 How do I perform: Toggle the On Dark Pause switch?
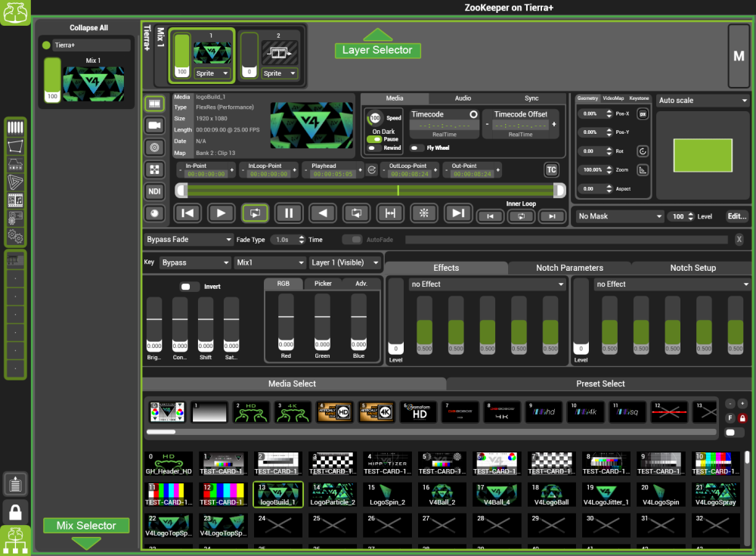pyautogui.click(x=373, y=139)
